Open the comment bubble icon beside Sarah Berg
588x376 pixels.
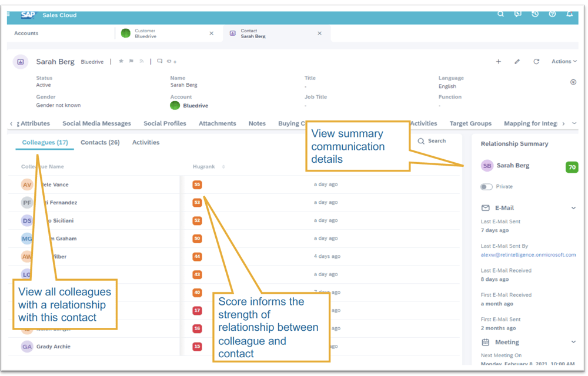click(x=160, y=61)
